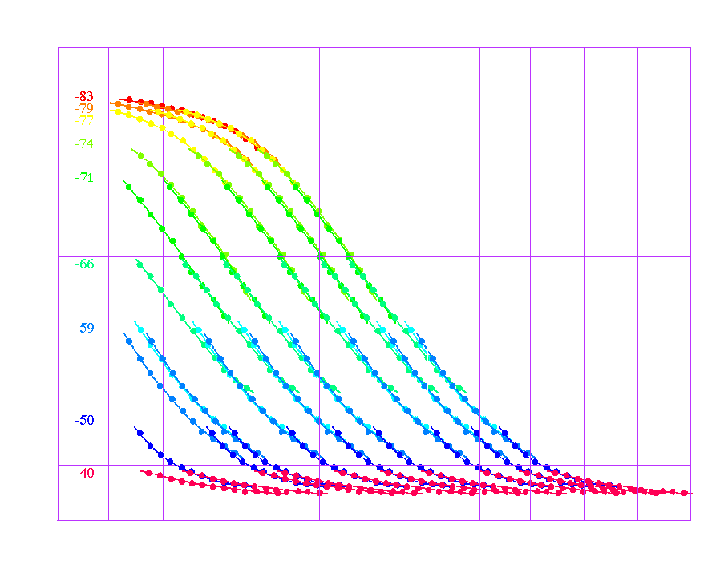The width and height of the screenshot is (728, 573).
Task: Click the green -71 temperature label
Action: (84, 178)
